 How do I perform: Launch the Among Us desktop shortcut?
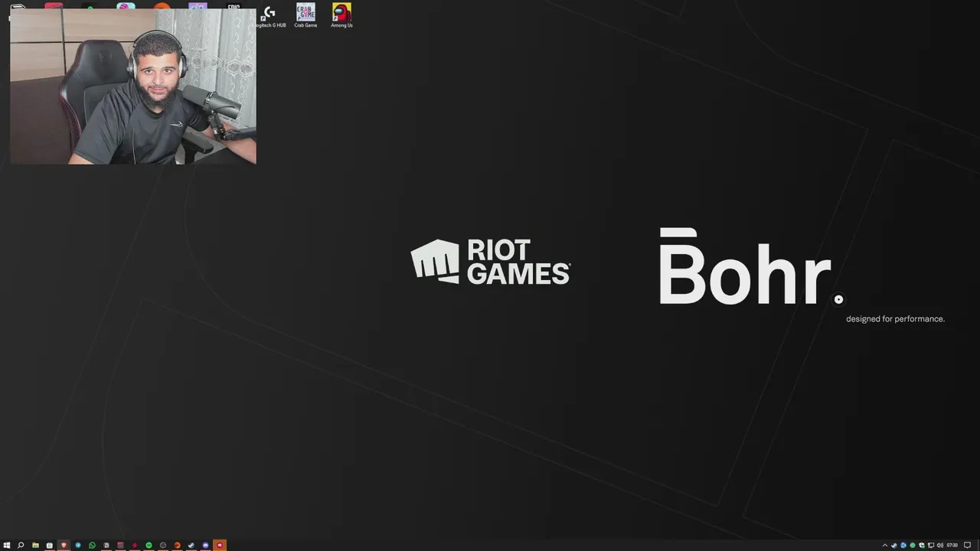(x=341, y=16)
